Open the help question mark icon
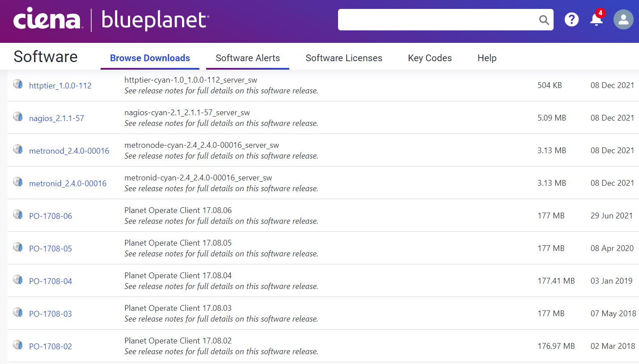 [x=571, y=20]
